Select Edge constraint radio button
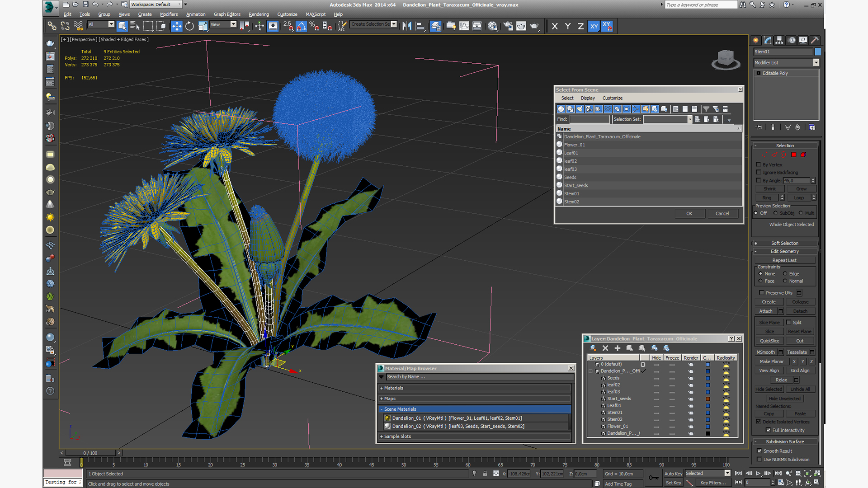The width and height of the screenshot is (868, 488). point(785,274)
